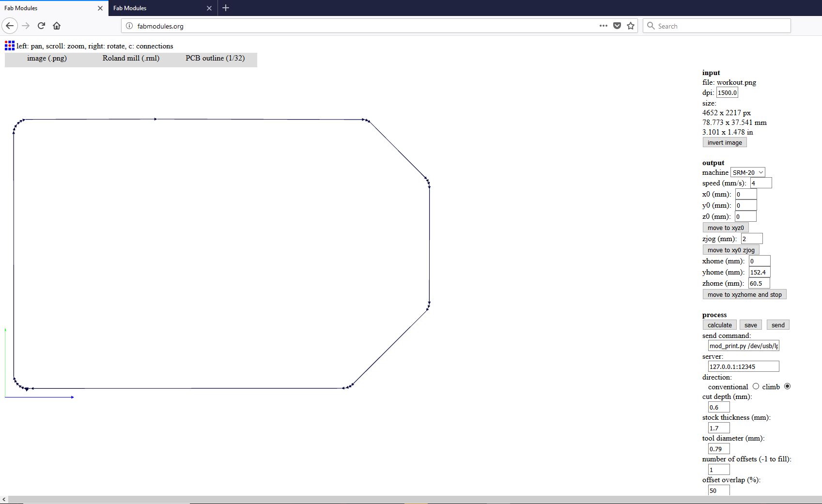Edit the zhome field showing 60.5
Viewport: 822px width, 504px height.
(x=759, y=283)
